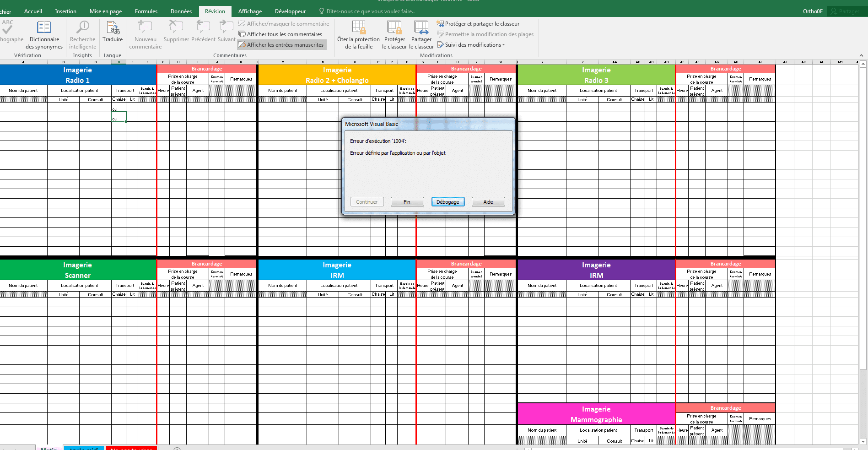Click Permettre la modification des plages

(485, 34)
